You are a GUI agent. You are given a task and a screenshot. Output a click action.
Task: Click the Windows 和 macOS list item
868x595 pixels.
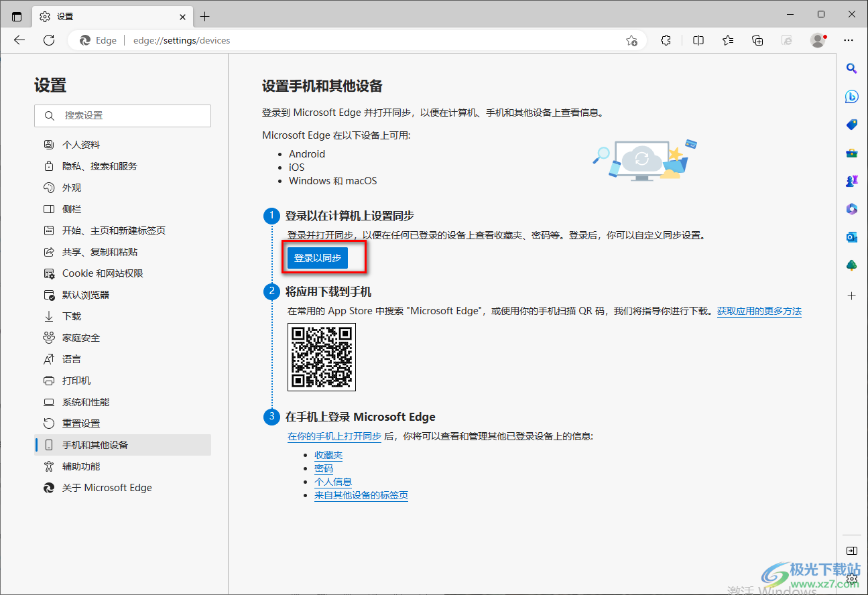point(333,181)
